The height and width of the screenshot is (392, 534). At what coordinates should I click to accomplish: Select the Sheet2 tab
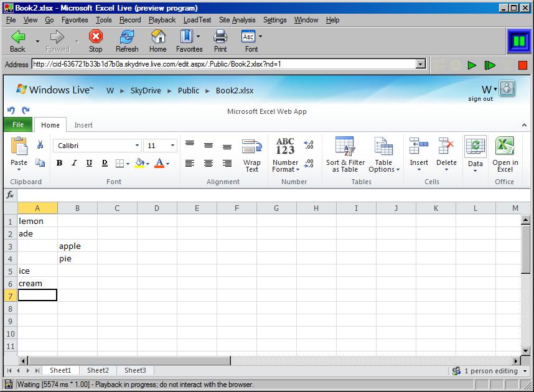(x=98, y=370)
